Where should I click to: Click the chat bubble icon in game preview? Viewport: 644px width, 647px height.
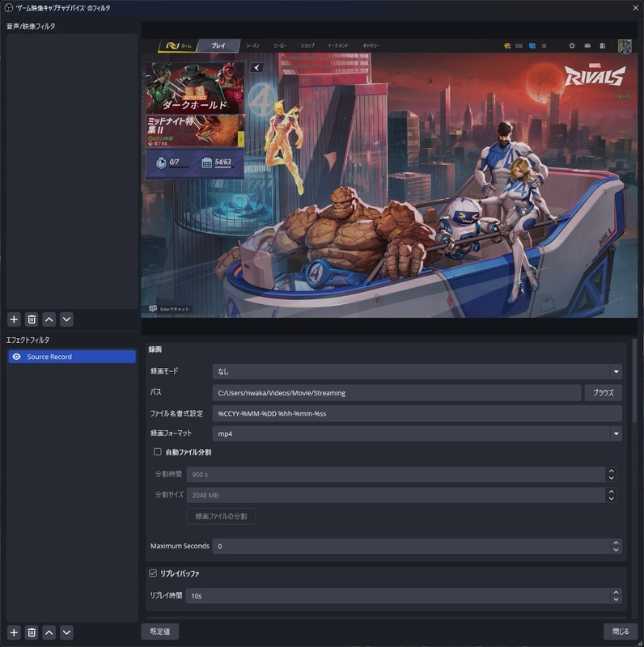(x=153, y=309)
